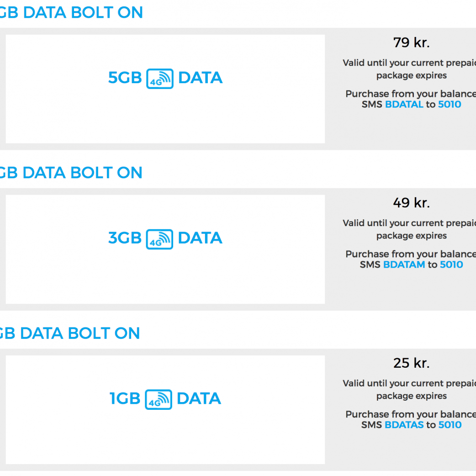Click the BDATAL SMS code link
The width and height of the screenshot is (476, 476).
[x=404, y=105]
